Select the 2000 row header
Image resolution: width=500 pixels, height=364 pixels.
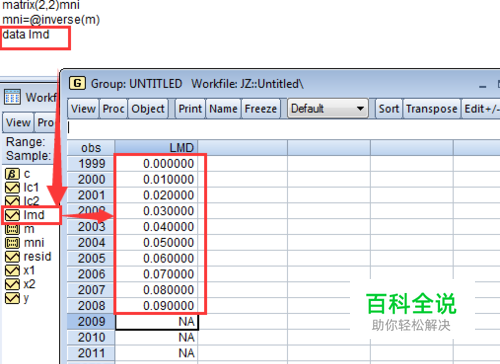tap(91, 179)
